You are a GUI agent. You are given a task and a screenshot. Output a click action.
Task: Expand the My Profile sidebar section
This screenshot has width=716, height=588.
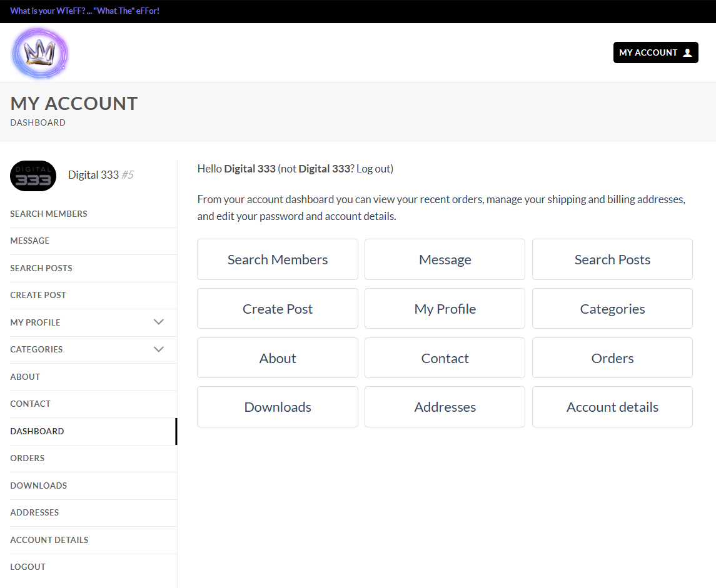[158, 322]
